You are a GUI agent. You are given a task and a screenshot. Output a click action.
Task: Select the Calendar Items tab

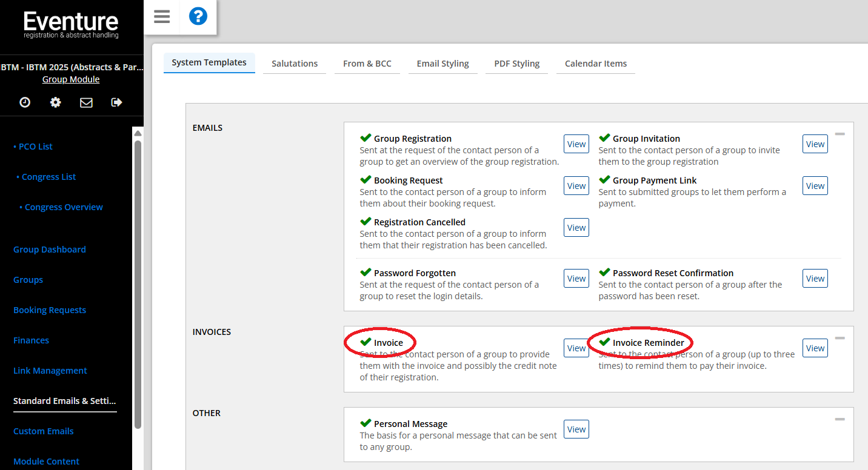(595, 64)
